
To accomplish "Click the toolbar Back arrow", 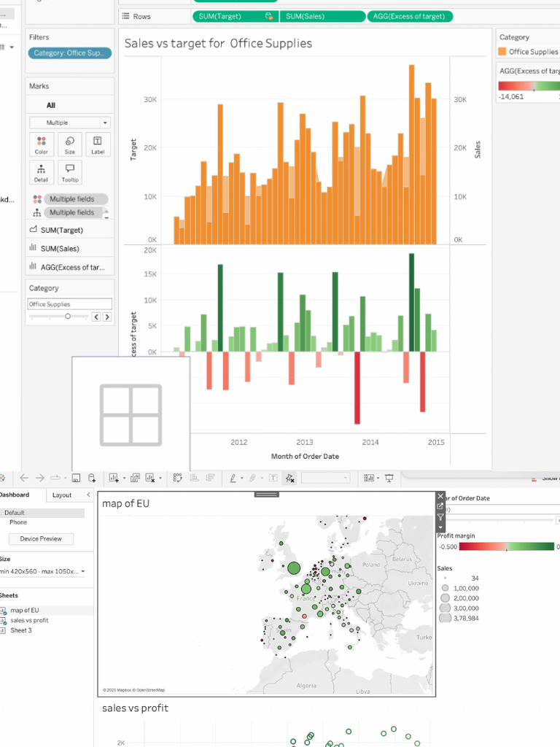I will click(24, 478).
